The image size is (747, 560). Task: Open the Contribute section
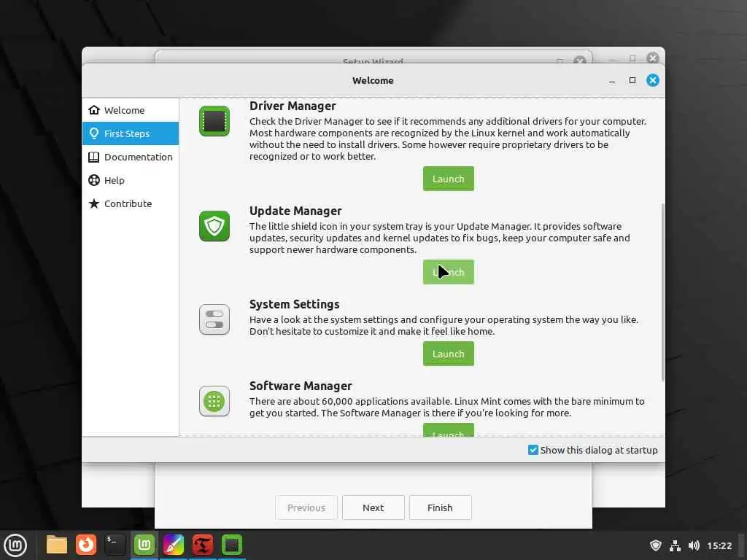pyautogui.click(x=130, y=203)
